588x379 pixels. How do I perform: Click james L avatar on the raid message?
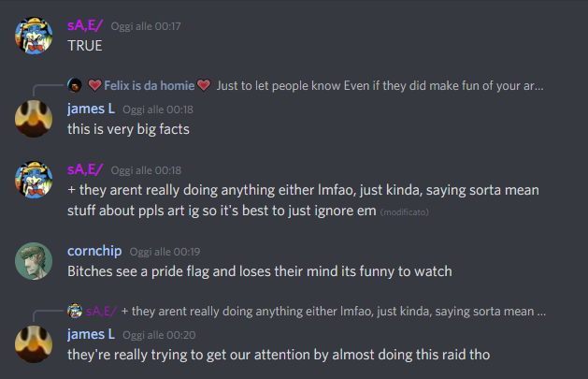coord(34,344)
